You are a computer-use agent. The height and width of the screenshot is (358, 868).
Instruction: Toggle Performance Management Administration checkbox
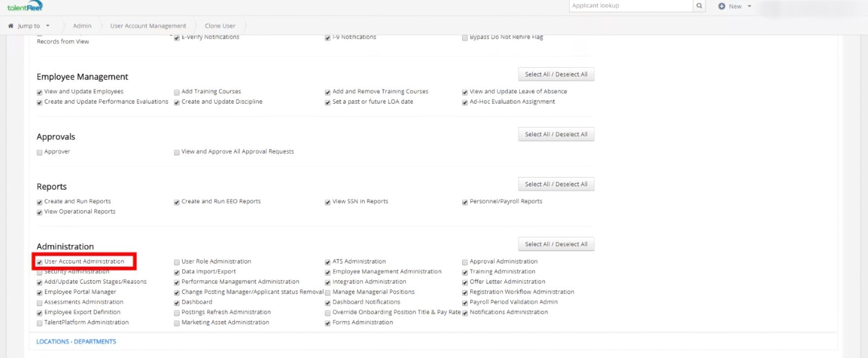[177, 282]
